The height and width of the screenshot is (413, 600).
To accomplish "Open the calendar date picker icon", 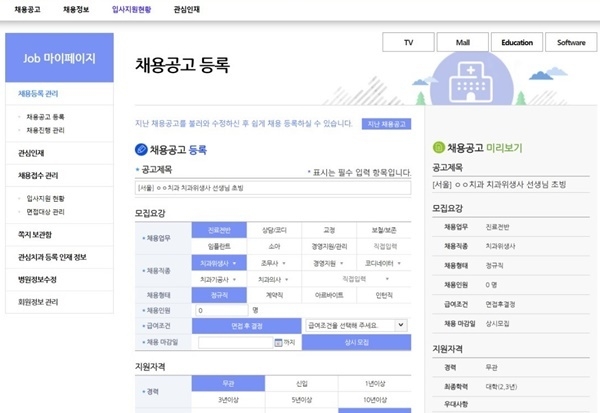I will 279,342.
